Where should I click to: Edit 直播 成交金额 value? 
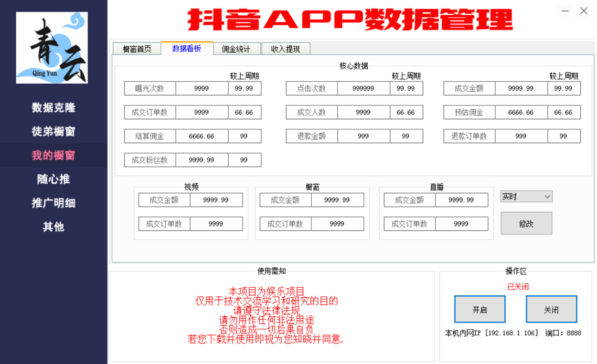[461, 200]
